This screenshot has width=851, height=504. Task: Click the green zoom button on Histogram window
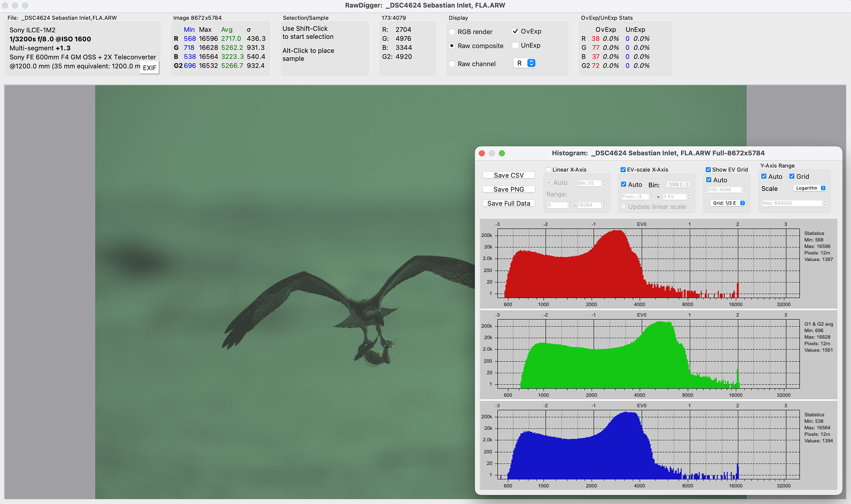pyautogui.click(x=502, y=153)
